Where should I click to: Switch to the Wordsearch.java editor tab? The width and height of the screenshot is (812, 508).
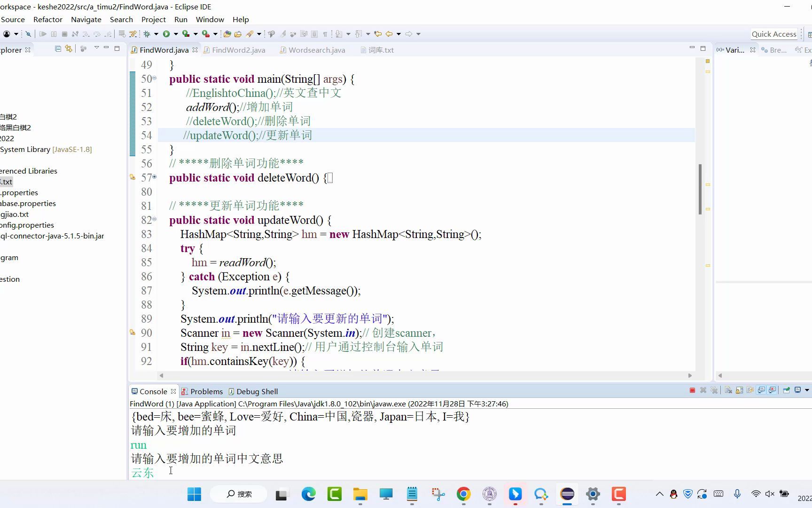312,50
